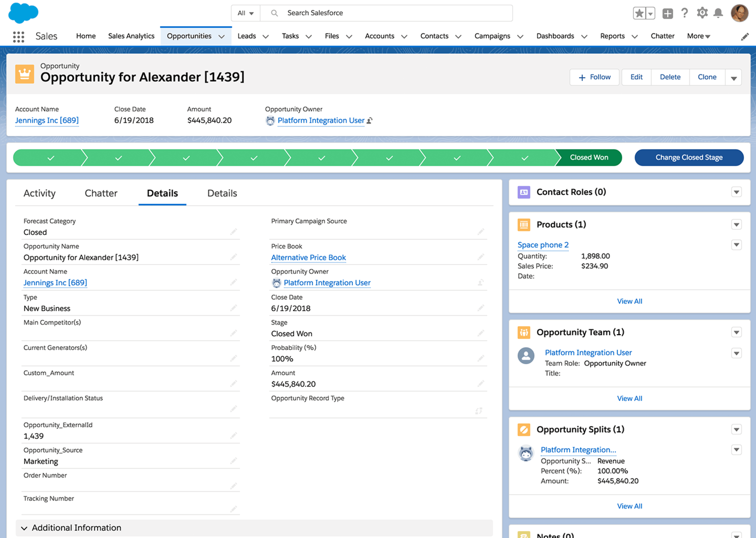Click the change owner icon beside Platform Integration User

tap(370, 121)
